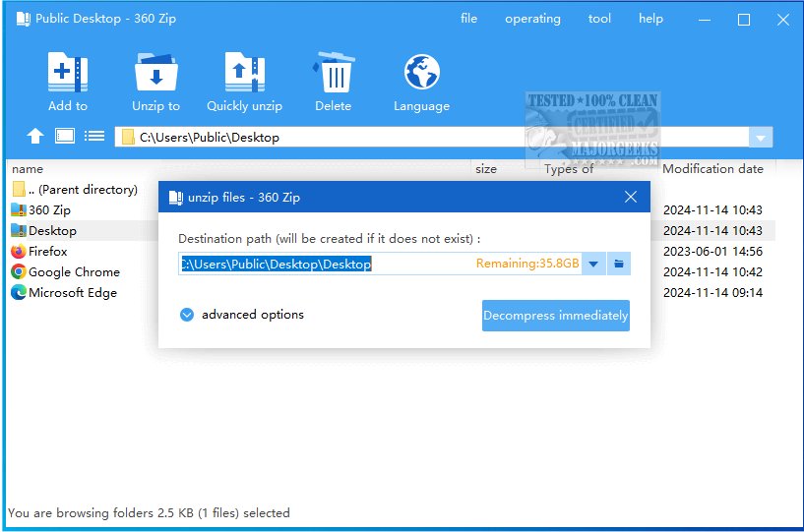Click the Firefox shortcut icon

[19, 251]
